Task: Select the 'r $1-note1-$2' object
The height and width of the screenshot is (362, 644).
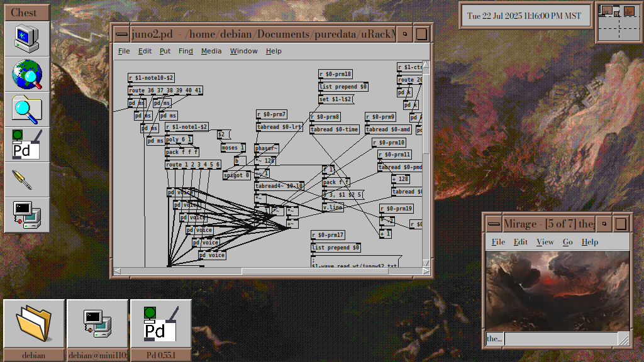Action: [x=187, y=127]
